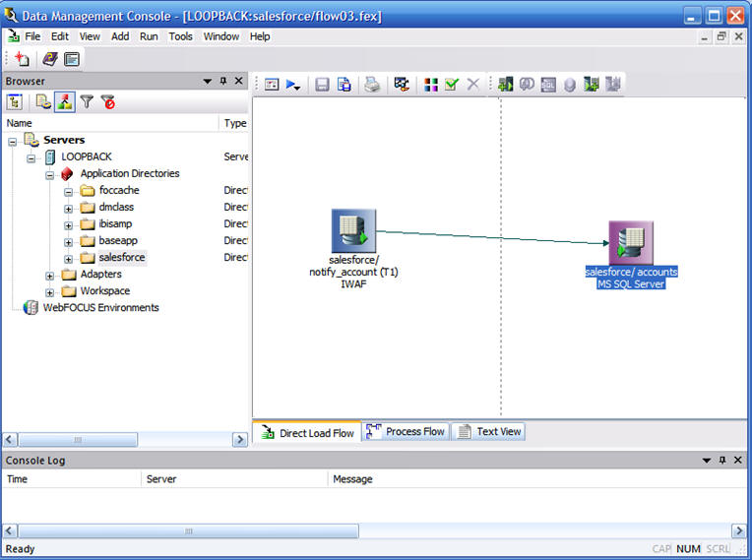Select the salesforce folder in the tree

[x=122, y=257]
